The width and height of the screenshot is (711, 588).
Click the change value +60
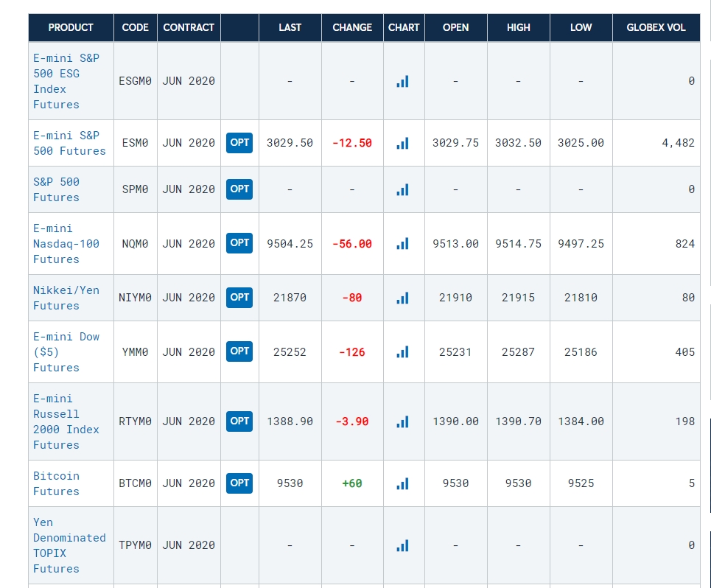coord(352,483)
